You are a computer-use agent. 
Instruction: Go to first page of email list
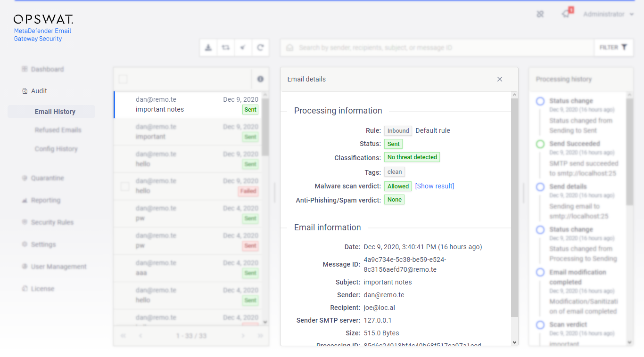click(124, 336)
